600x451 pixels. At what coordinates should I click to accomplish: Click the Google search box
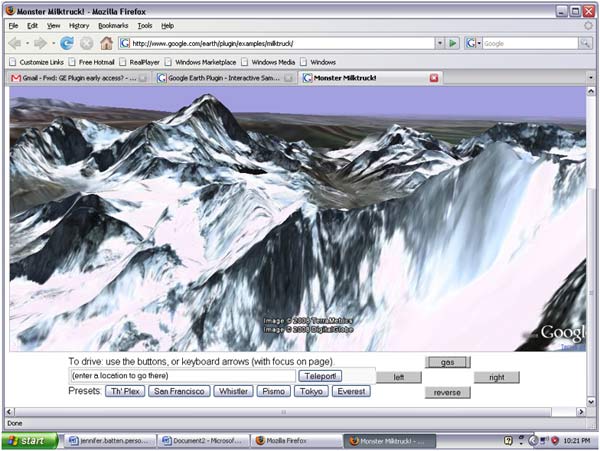(x=530, y=43)
